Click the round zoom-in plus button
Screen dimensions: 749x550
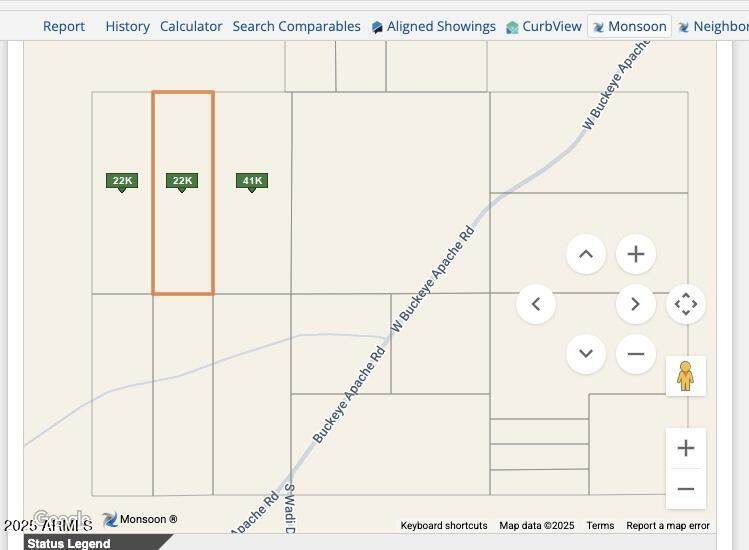point(635,254)
